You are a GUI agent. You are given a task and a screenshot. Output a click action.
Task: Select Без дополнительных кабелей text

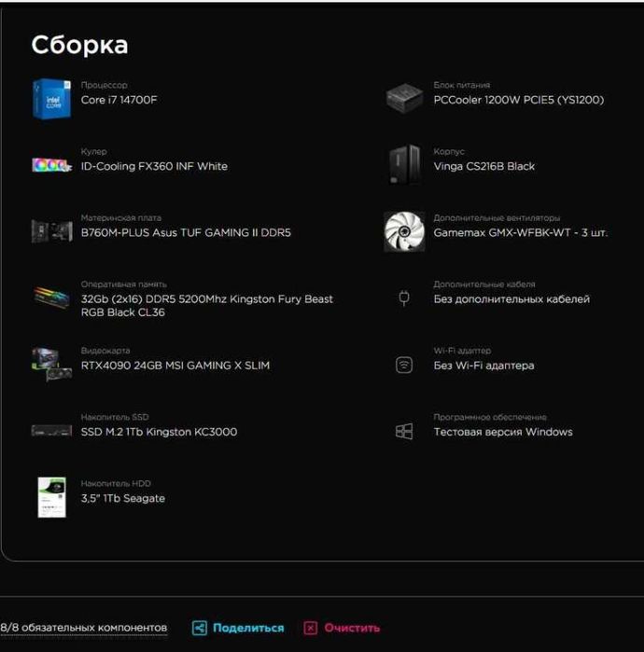(511, 299)
